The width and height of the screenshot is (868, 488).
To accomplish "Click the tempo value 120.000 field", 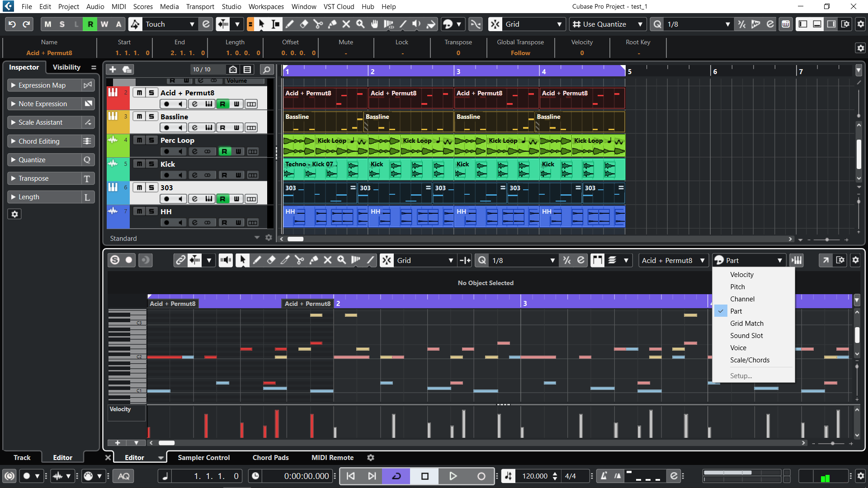I will tap(535, 476).
